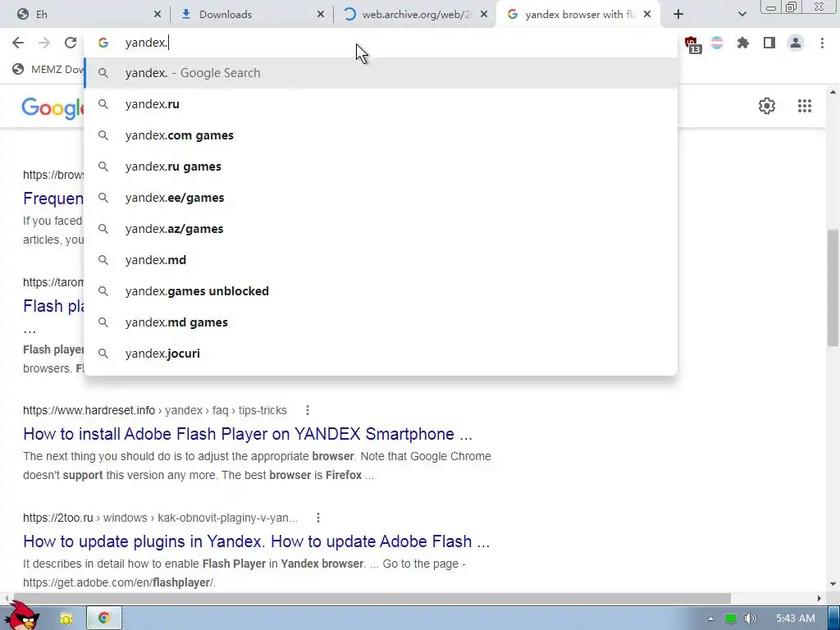Viewport: 840px width, 630px height.
Task: Open a new browser tab
Action: (678, 15)
